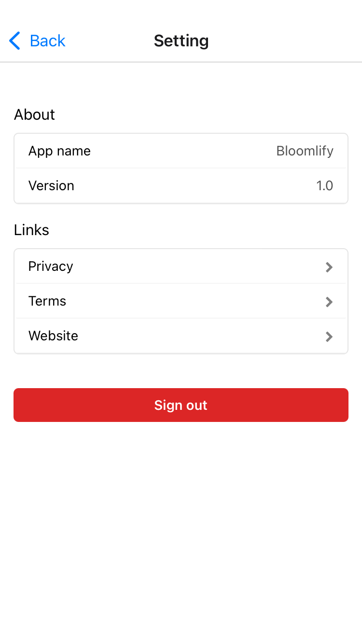The image size is (362, 644).
Task: Select the Bloomlify app name value
Action: (305, 151)
